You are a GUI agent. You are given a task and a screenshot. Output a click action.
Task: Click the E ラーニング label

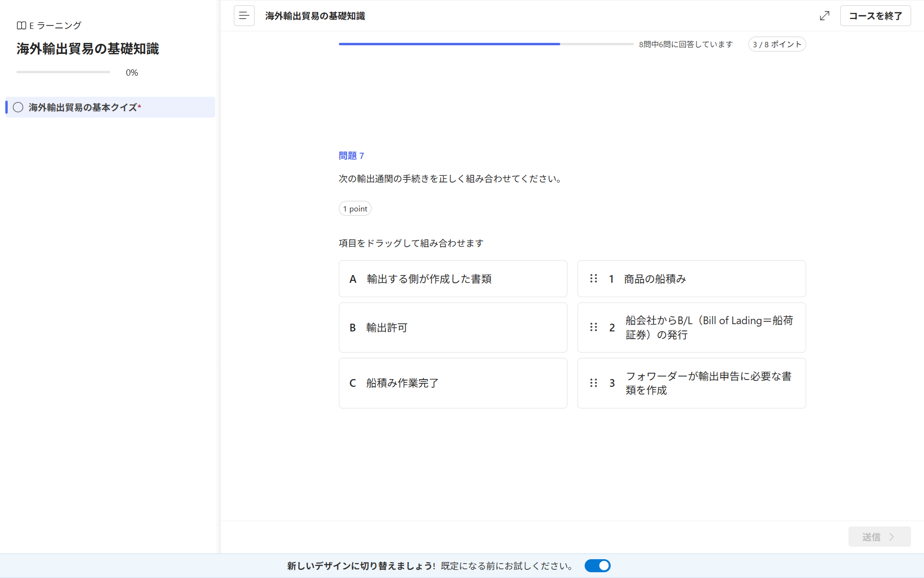[x=55, y=26]
